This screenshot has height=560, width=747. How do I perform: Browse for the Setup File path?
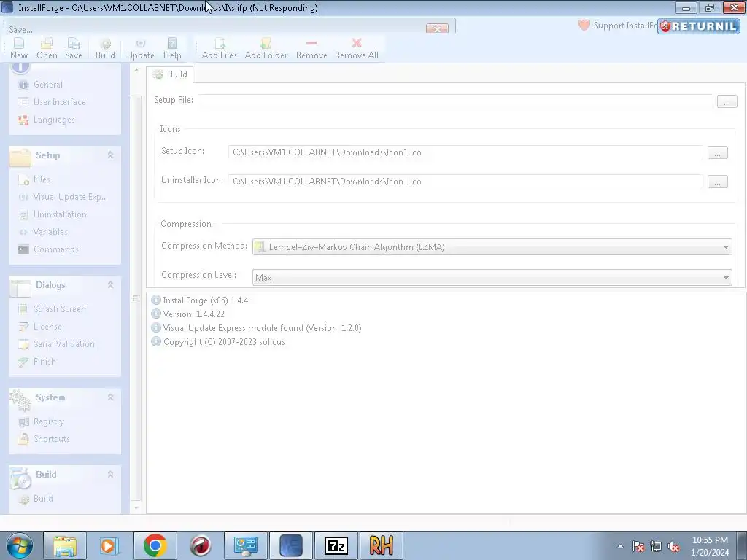click(727, 101)
